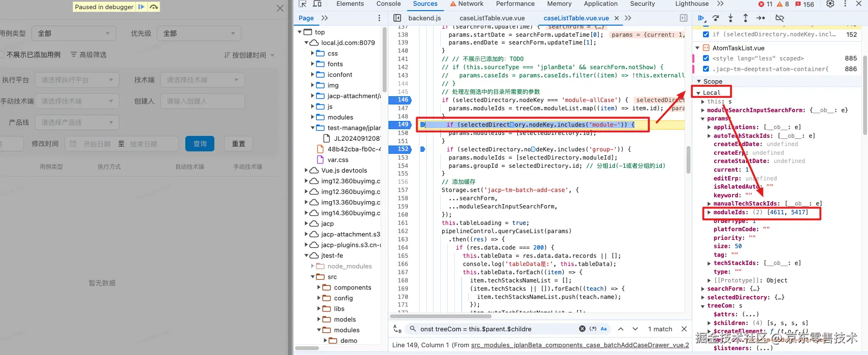The width and height of the screenshot is (868, 355).
Task: Open DevTools settings gear
Action: point(830,4)
